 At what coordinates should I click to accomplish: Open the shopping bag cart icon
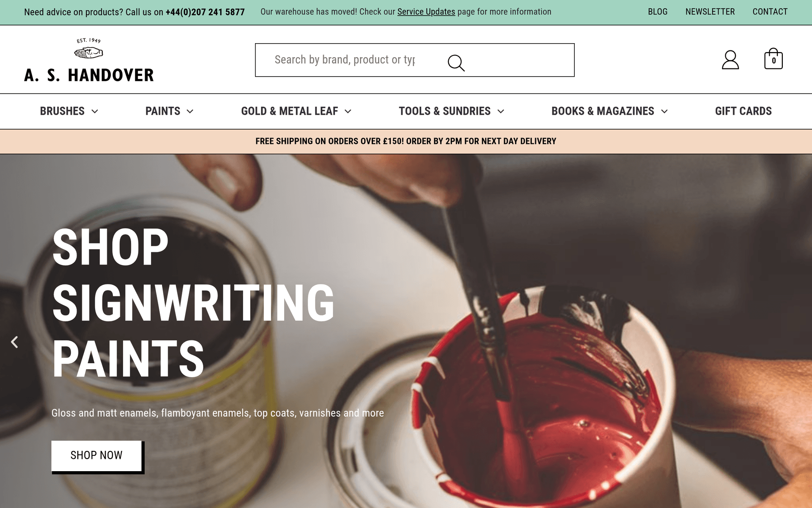pyautogui.click(x=773, y=59)
